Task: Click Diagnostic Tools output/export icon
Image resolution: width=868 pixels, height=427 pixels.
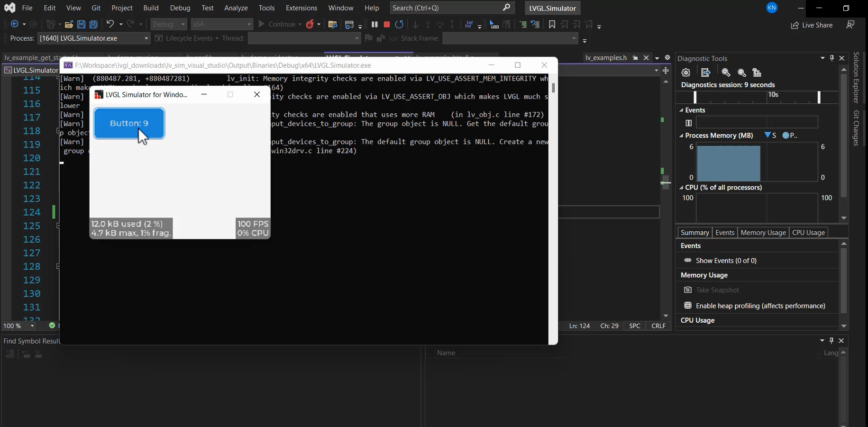Action: (706, 73)
